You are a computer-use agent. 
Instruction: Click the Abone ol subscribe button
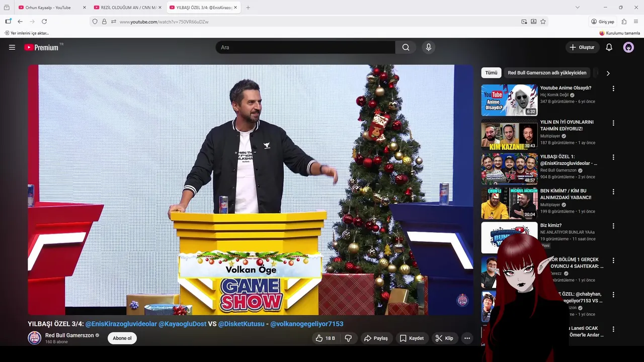pyautogui.click(x=122, y=338)
